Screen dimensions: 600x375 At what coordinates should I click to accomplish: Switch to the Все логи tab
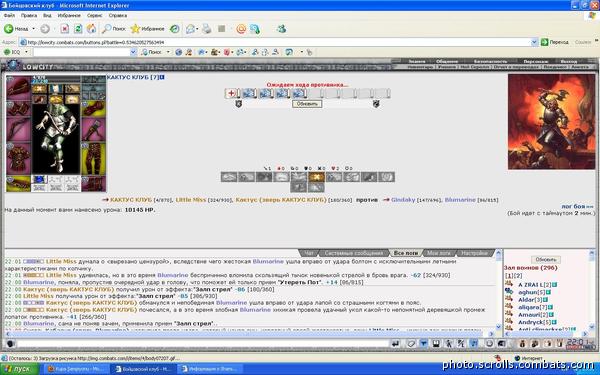click(x=406, y=253)
